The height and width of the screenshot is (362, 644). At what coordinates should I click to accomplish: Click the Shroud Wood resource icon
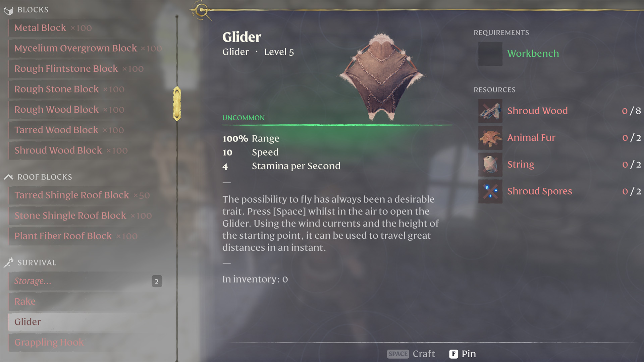(490, 111)
